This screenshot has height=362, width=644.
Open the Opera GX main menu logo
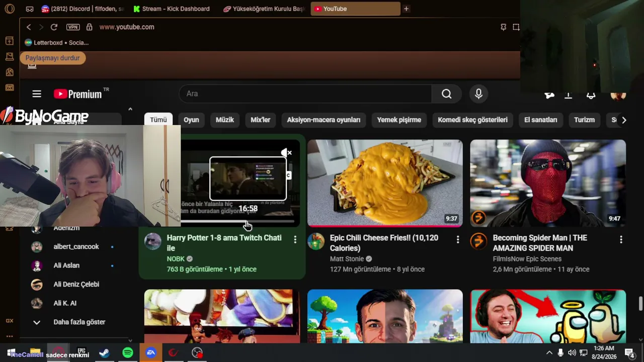coord(10,9)
